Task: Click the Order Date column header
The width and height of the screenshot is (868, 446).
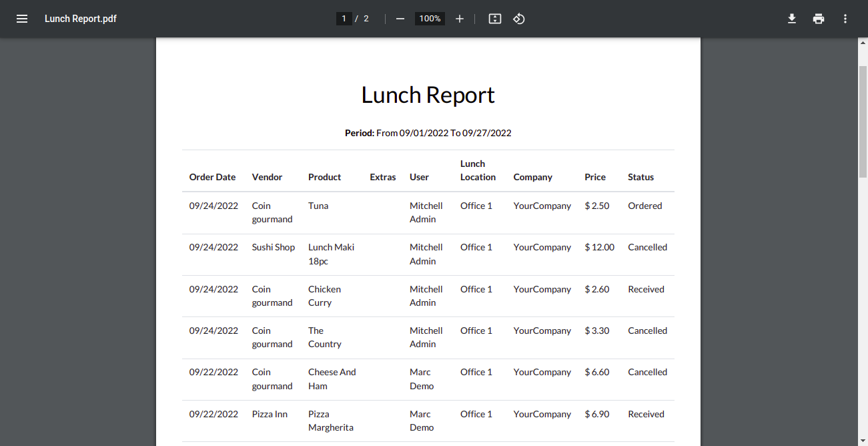Action: (212, 177)
